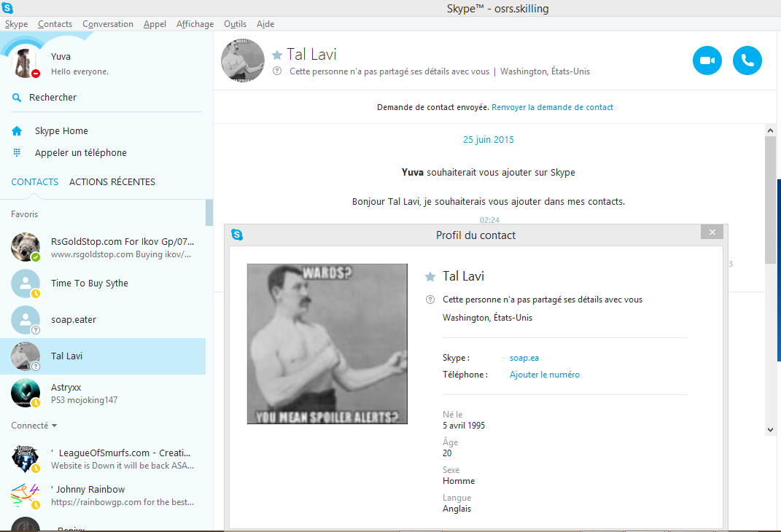Select the RsGoldStop.com contact avatar
Image resolution: width=781 pixels, height=532 pixels.
click(x=26, y=247)
